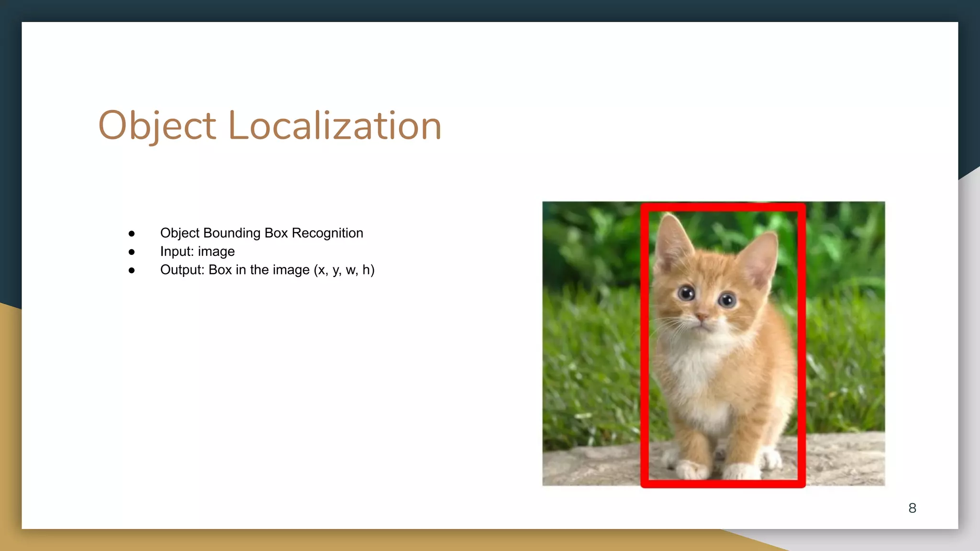Click slide number 8
Screen dimensions: 980x551
click(x=912, y=508)
